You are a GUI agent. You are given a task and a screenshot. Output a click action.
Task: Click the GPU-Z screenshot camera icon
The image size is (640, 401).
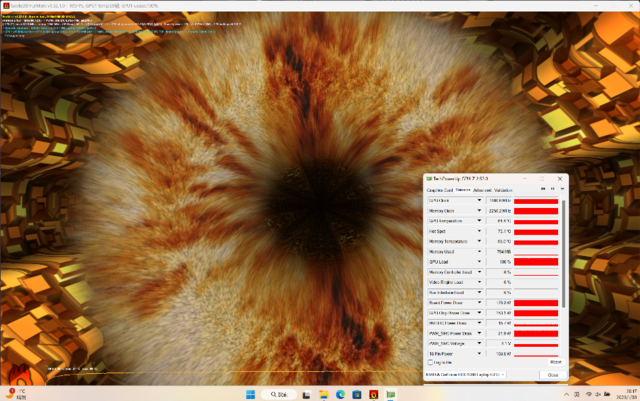coord(543,189)
